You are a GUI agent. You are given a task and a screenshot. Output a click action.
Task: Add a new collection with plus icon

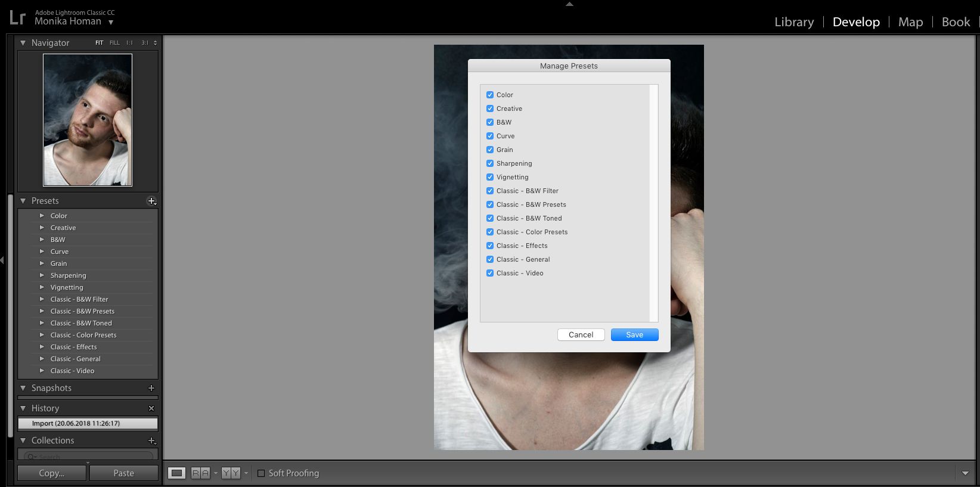(x=151, y=441)
